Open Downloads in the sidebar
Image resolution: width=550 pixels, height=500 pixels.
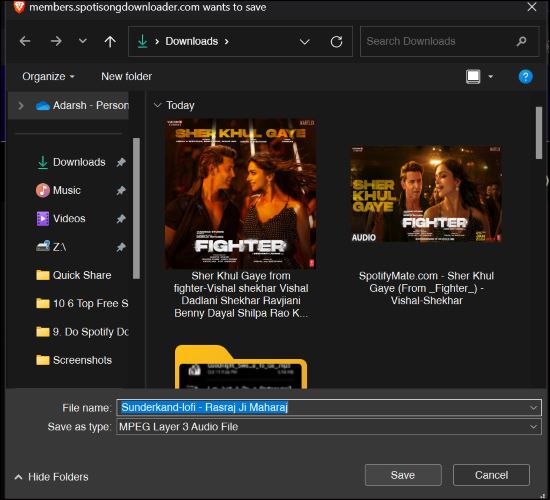[x=71, y=162]
